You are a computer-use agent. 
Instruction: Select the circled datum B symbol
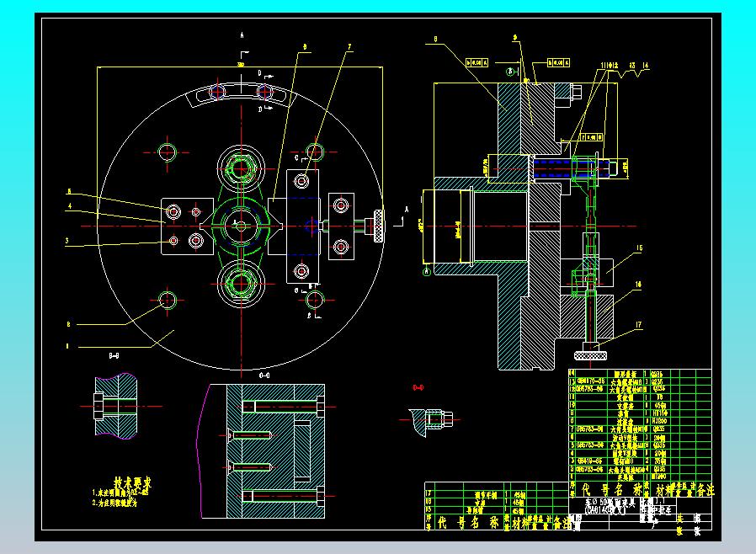pyautogui.click(x=510, y=72)
